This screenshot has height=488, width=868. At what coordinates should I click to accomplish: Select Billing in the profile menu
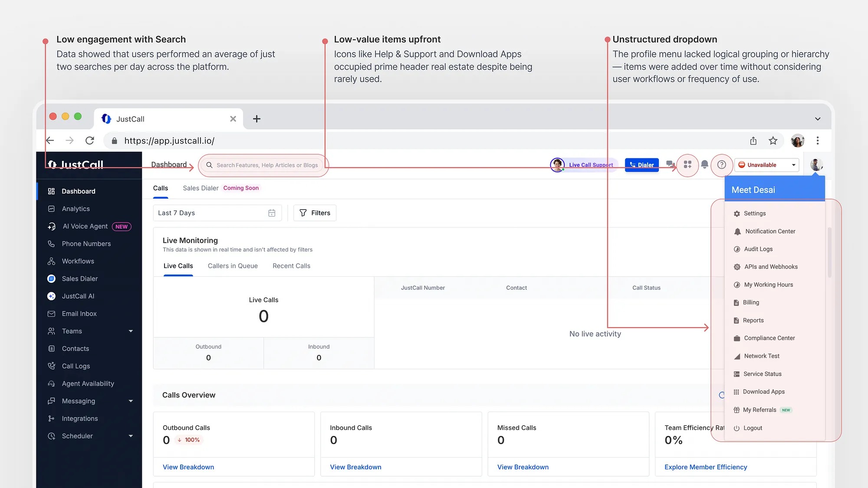tap(751, 303)
